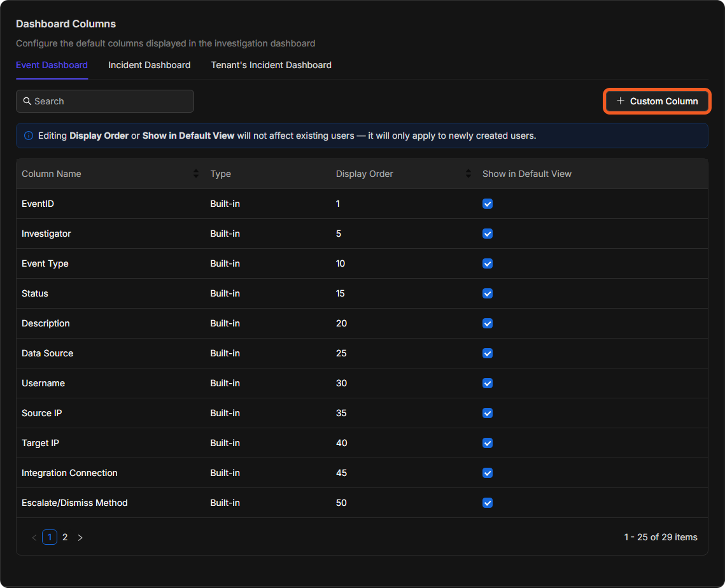Toggle the Investigator default view checkbox
This screenshot has width=725, height=588.
[x=488, y=234]
